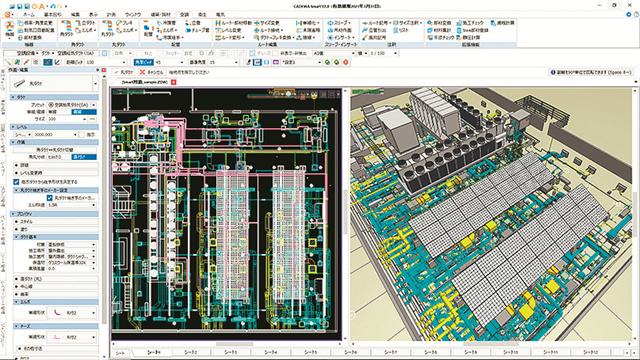Pick the 冷媒管 refrigerant pipe tool
640x360 pixels.
coord(165,23)
